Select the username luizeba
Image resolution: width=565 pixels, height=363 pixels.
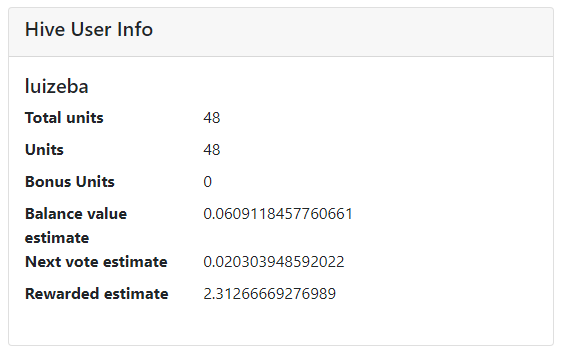[x=57, y=87]
